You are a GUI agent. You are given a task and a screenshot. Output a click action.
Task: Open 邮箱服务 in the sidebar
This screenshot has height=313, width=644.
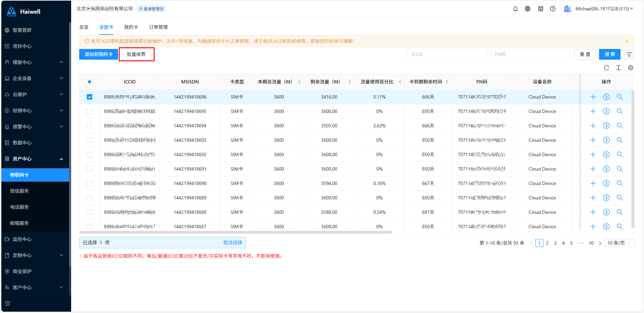(x=35, y=223)
